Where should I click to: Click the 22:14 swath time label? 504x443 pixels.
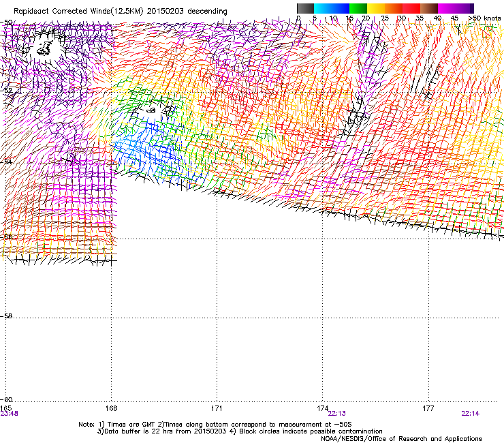coord(470,414)
